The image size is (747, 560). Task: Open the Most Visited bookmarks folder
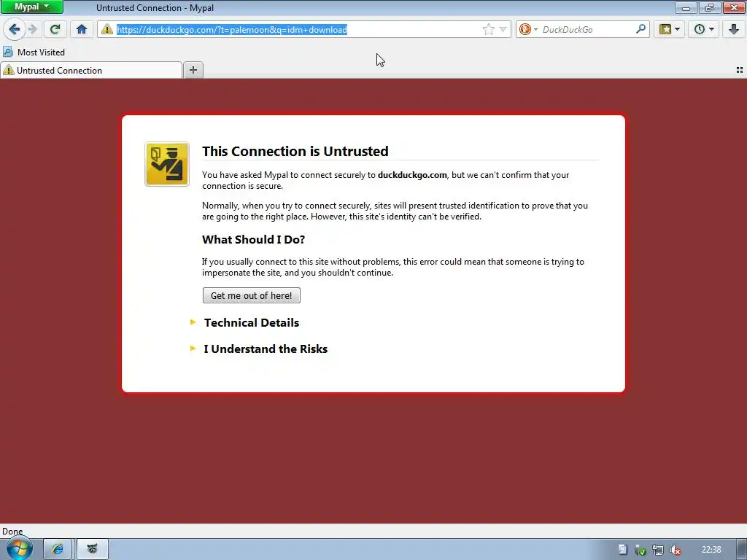(x=34, y=52)
